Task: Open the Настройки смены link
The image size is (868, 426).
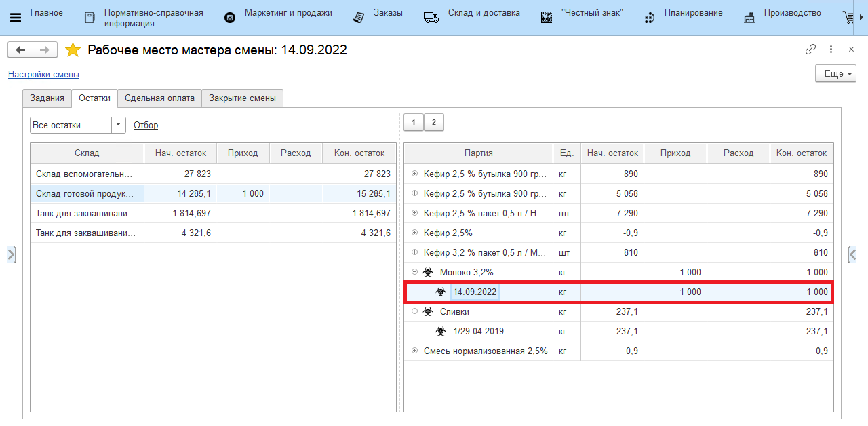Action: (43, 74)
